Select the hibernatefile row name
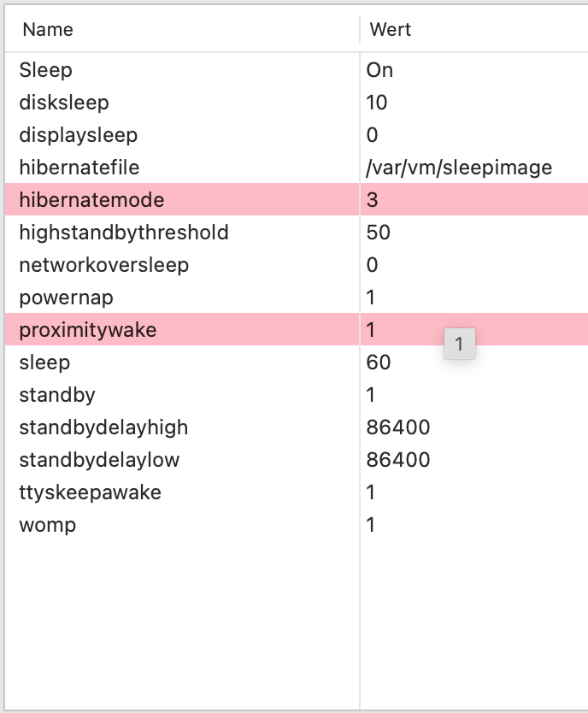This screenshot has width=588, height=713. [x=79, y=168]
